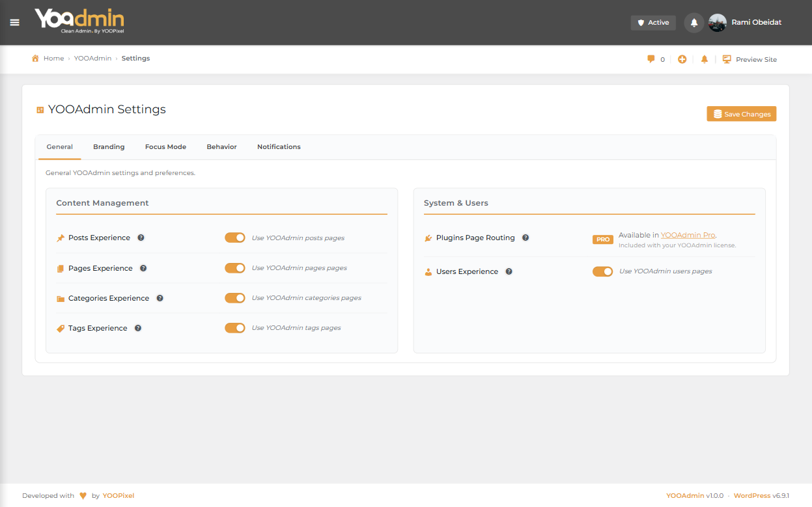Select the General tab
Screen dimensions: 812x507
click(x=59, y=147)
